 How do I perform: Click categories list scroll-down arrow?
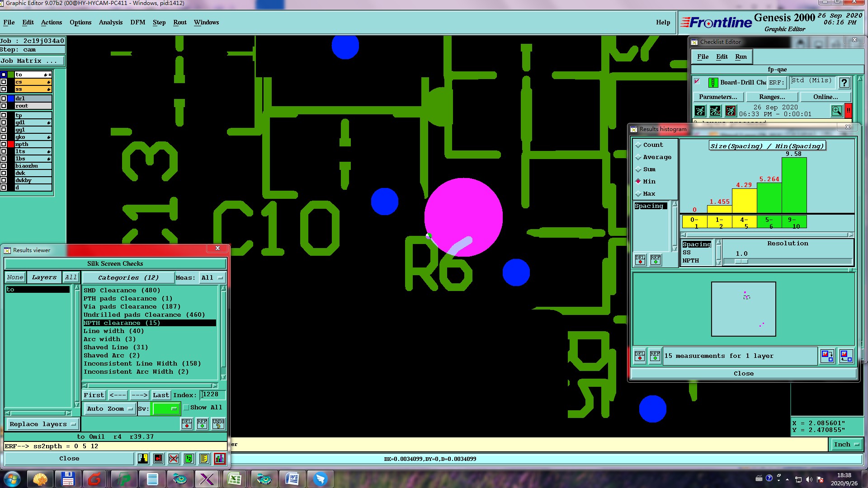pos(223,377)
